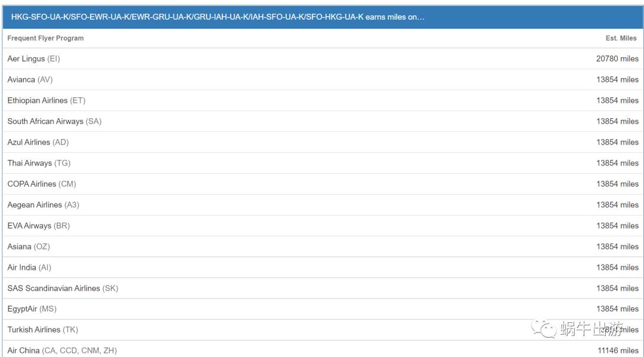Select the Thai Airways (TG) entry
644x357 pixels.
click(39, 164)
